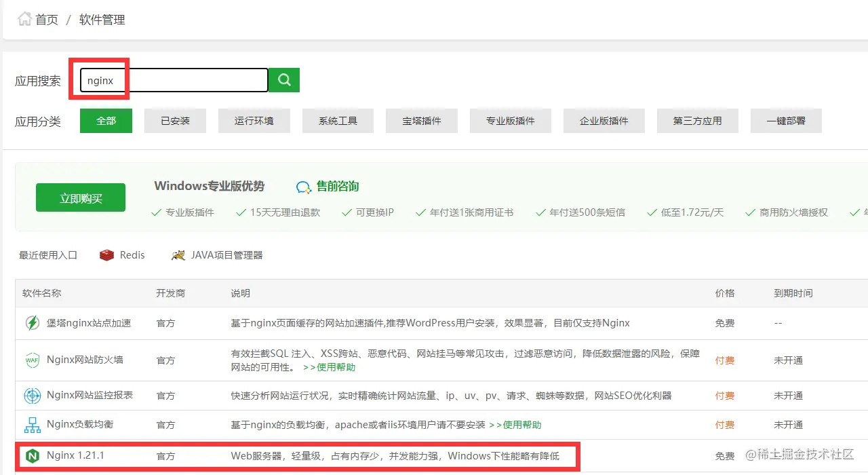Viewport: 868px width, 475px height.
Task: Click the 年付送500条短信 benefit text
Action: pyautogui.click(x=587, y=212)
